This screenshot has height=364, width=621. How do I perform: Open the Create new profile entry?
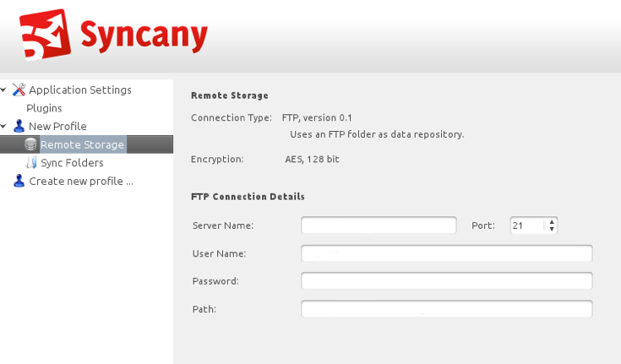pos(81,181)
